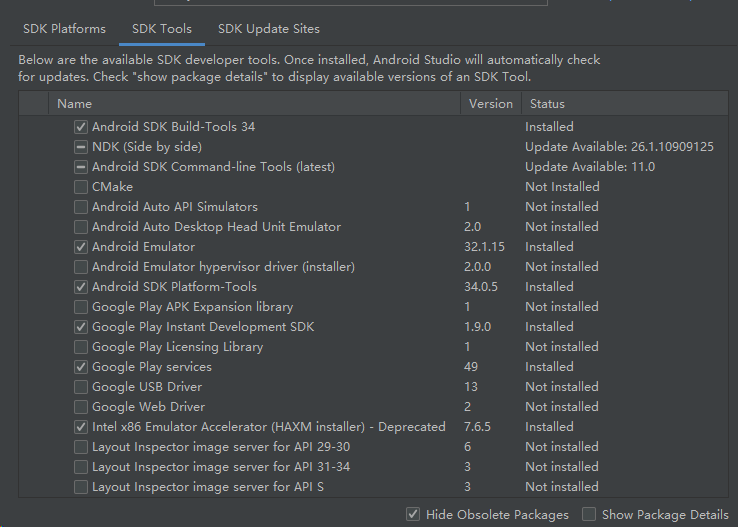Select the SDK Tools tab
The height and width of the screenshot is (527, 738).
click(x=161, y=29)
